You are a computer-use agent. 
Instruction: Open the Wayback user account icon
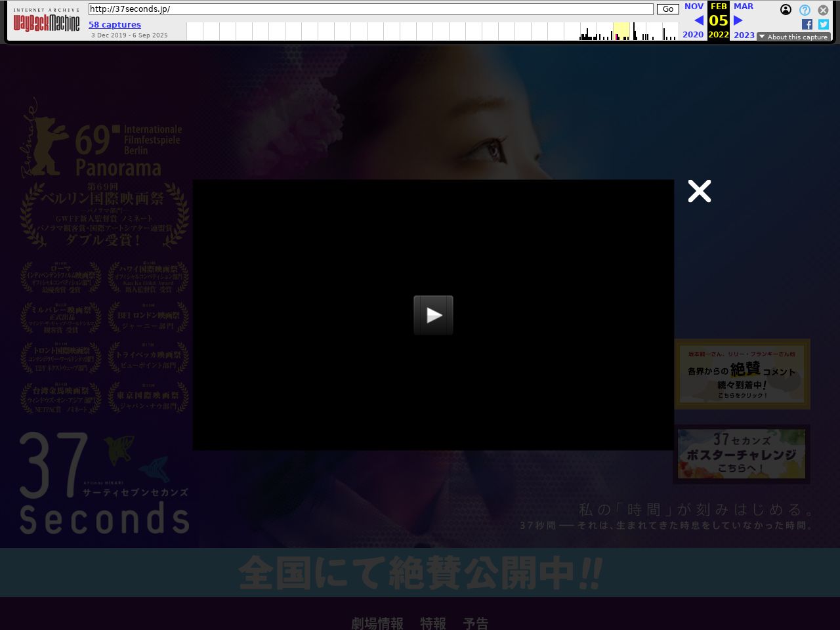click(x=786, y=10)
